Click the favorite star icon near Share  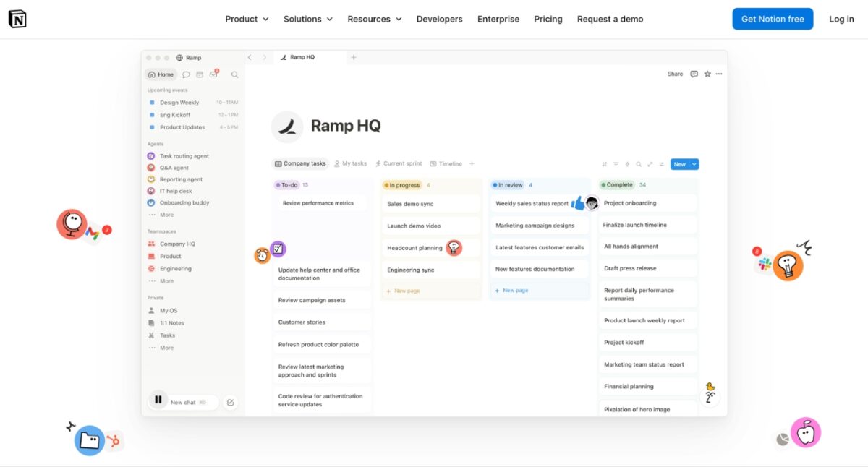707,74
